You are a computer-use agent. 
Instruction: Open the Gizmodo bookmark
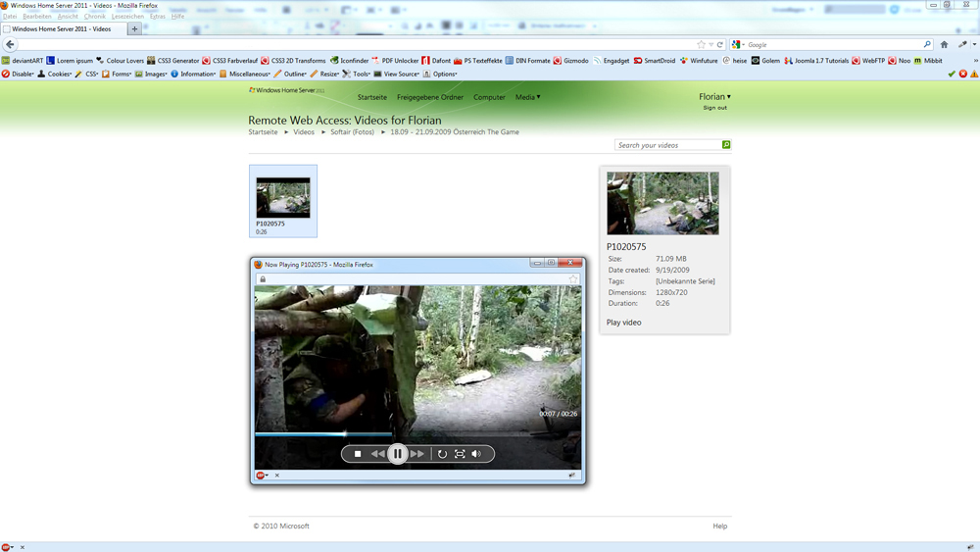[570, 61]
